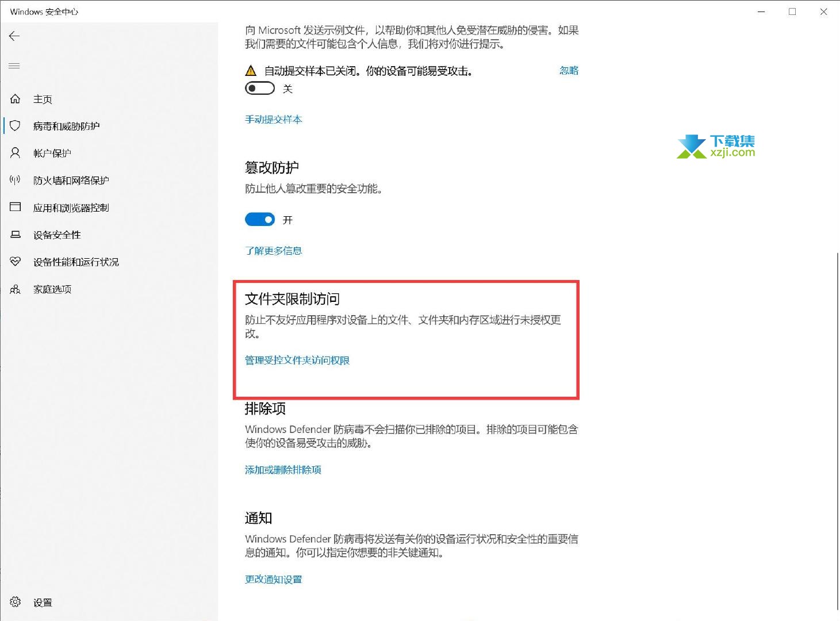840x621 pixels.
Task: Click the 了解更多信息 link
Action: tap(274, 250)
